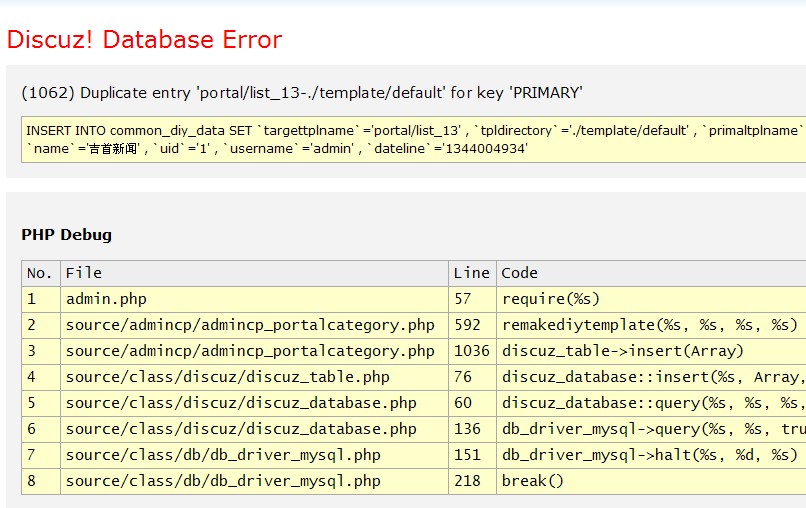Click the require(%s) code cell
The width and height of the screenshot is (806, 508).
click(x=651, y=299)
